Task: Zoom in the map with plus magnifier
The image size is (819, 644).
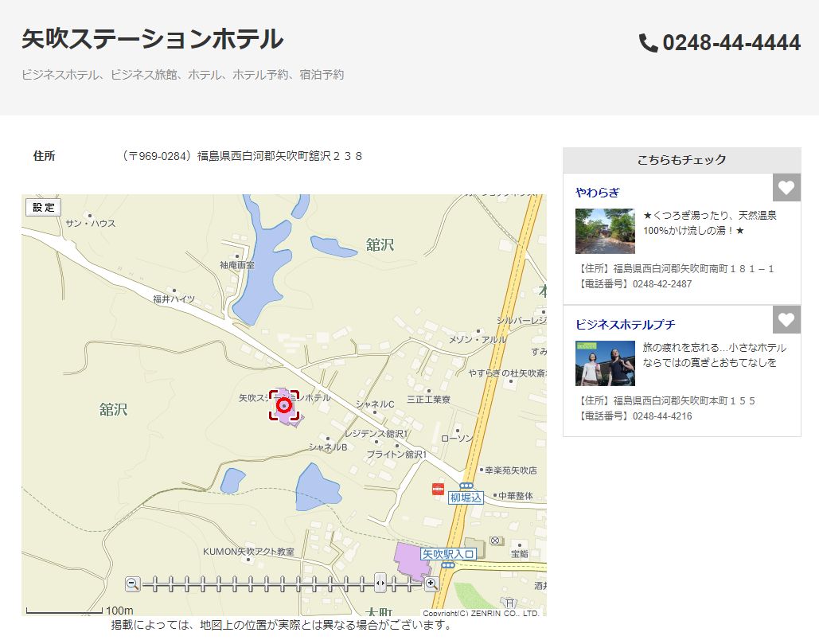Action: coord(431,584)
